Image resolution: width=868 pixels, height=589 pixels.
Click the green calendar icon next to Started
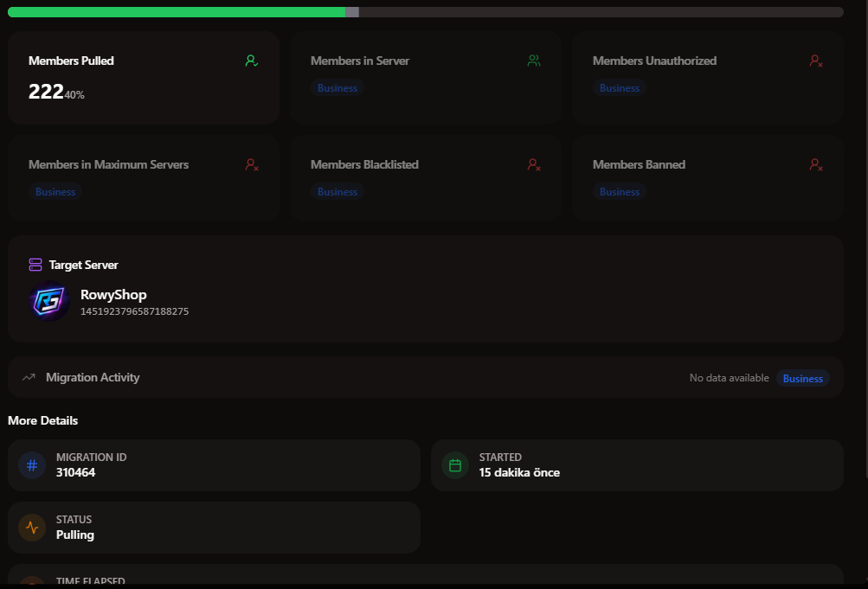[x=455, y=465]
